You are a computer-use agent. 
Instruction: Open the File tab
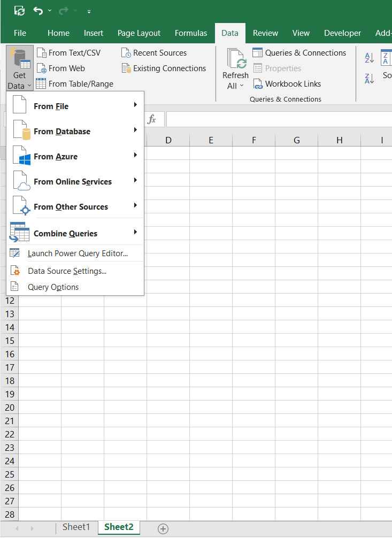coord(20,33)
